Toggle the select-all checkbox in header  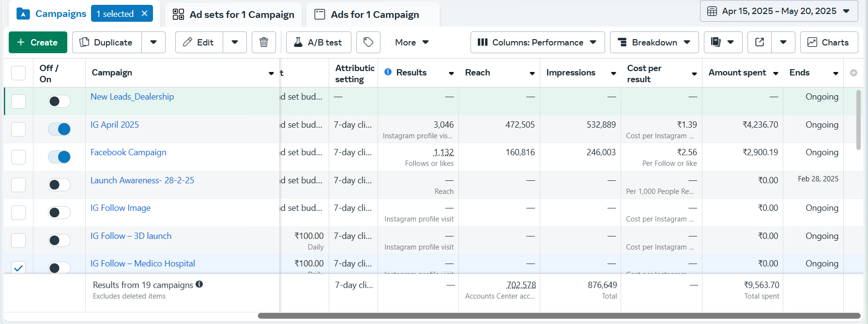tap(18, 73)
